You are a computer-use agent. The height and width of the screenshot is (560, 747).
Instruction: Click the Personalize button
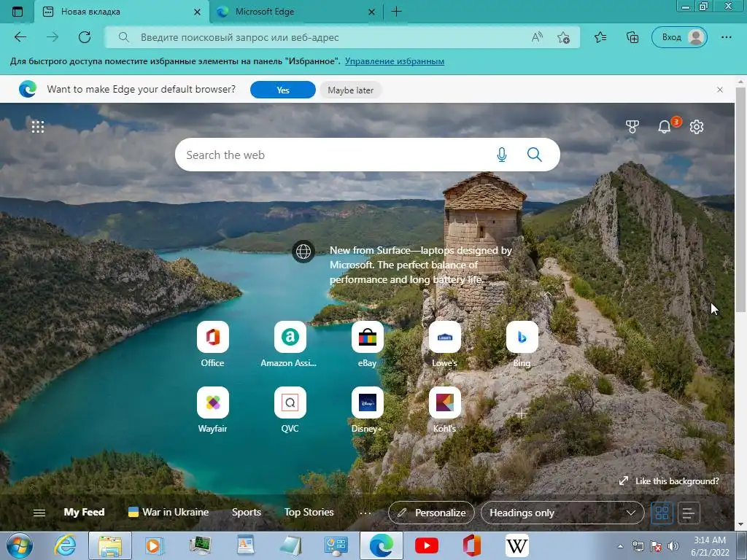pos(432,513)
